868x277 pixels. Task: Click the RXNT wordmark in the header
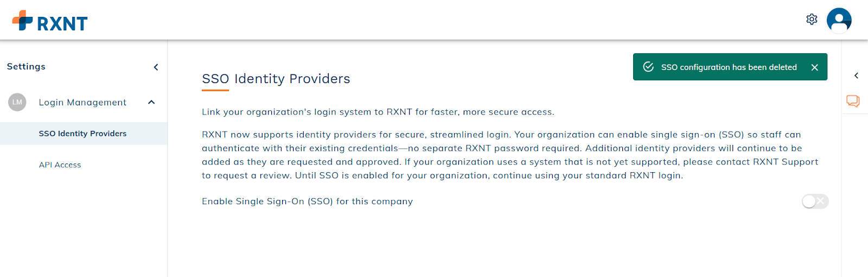click(62, 24)
